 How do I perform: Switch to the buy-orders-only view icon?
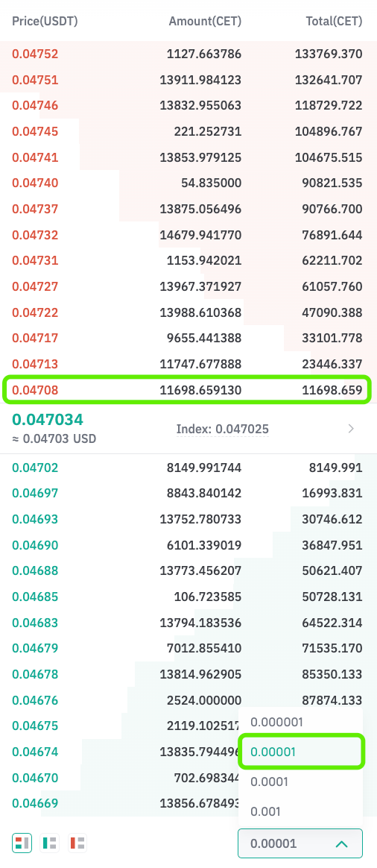pyautogui.click(x=50, y=843)
